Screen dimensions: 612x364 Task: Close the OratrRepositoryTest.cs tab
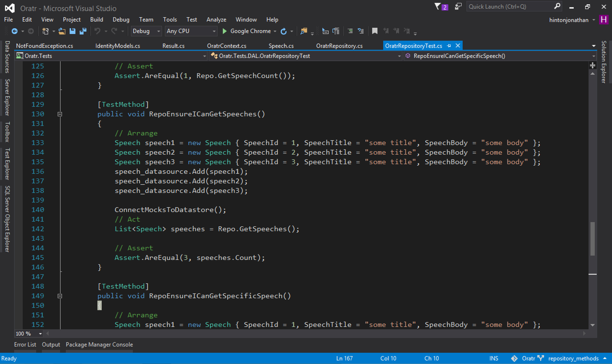[458, 46]
